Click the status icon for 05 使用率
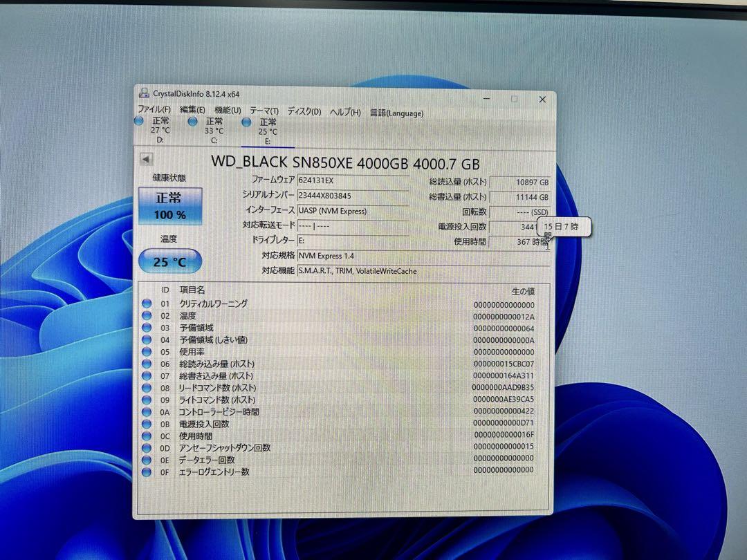Image resolution: width=747 pixels, height=560 pixels. click(x=147, y=351)
